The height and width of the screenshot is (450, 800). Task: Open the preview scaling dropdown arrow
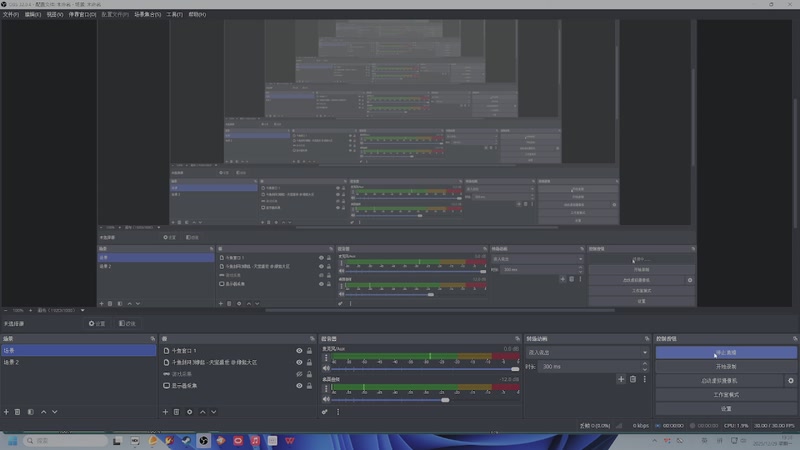click(x=83, y=310)
